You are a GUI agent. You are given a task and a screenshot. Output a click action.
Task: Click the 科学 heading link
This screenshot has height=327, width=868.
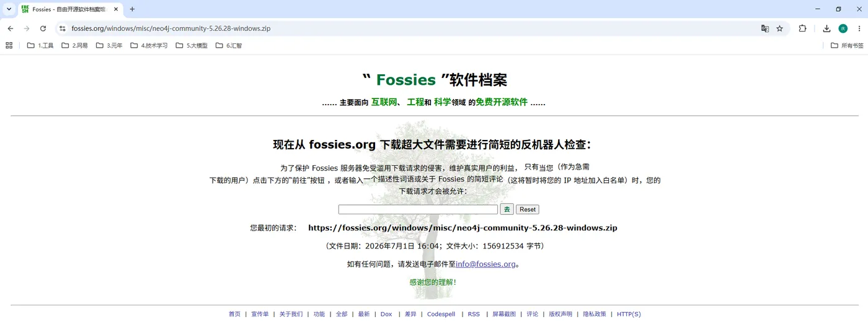443,102
